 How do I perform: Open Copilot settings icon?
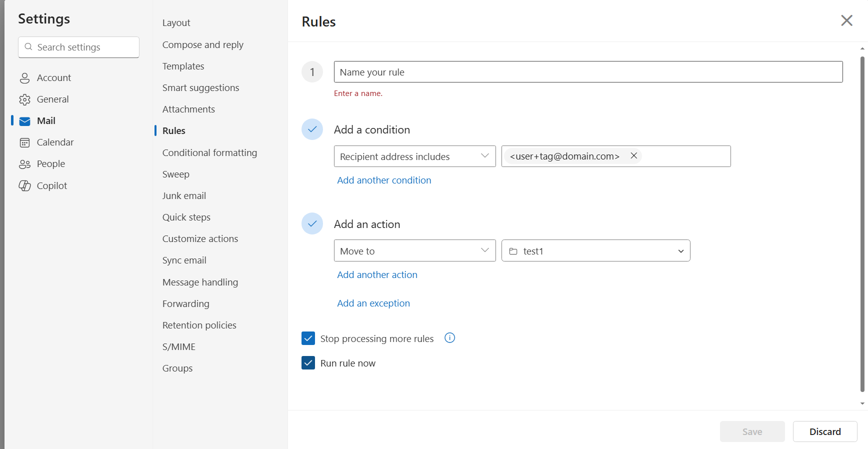[x=24, y=185]
